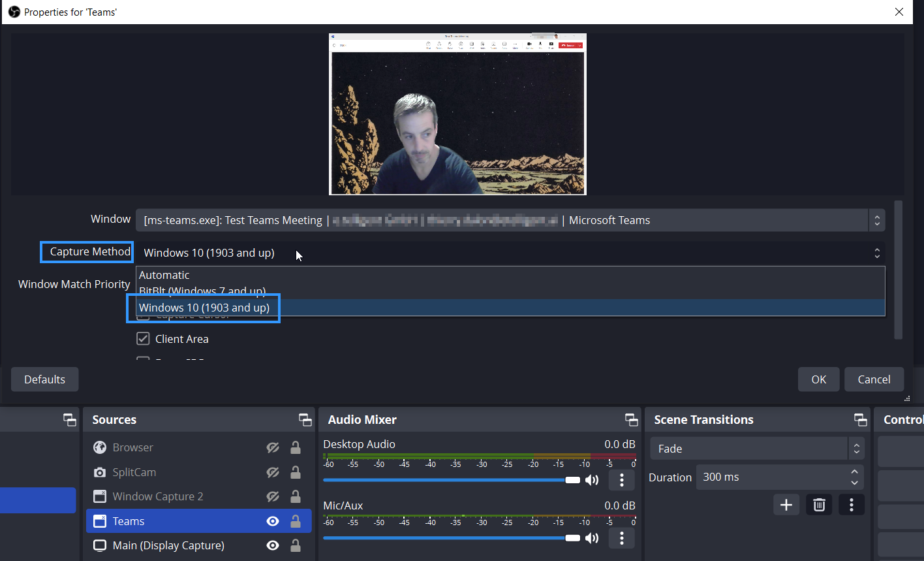
Task: Toggle visibility of Window Capture 2
Action: pos(273,496)
